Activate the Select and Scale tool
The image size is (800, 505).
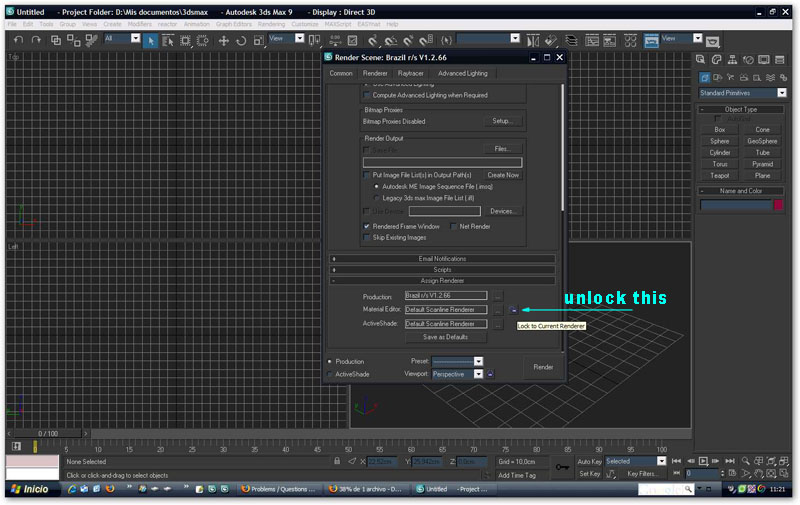258,40
